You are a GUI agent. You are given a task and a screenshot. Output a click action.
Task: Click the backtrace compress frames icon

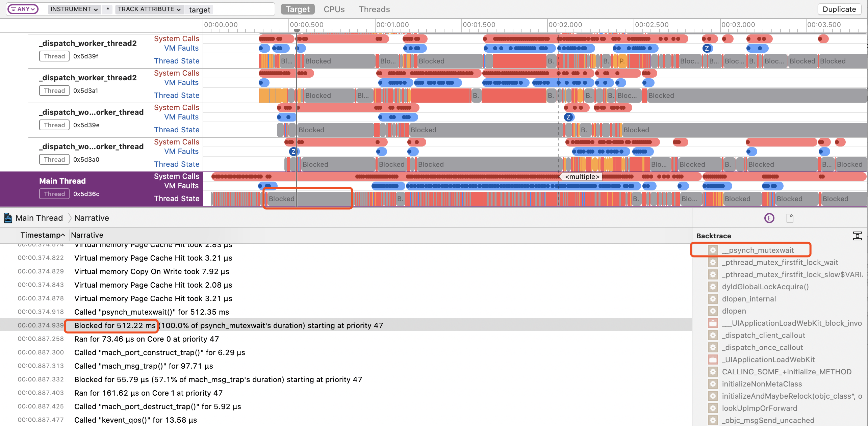857,236
